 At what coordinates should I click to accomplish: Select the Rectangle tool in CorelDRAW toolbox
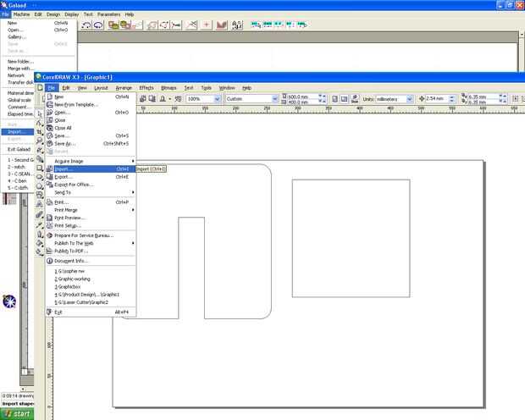point(40,168)
